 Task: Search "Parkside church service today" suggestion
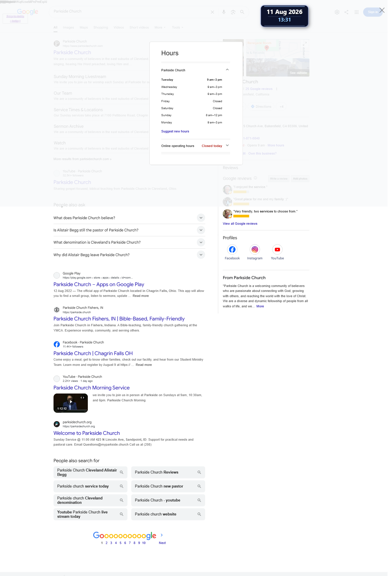(x=90, y=486)
